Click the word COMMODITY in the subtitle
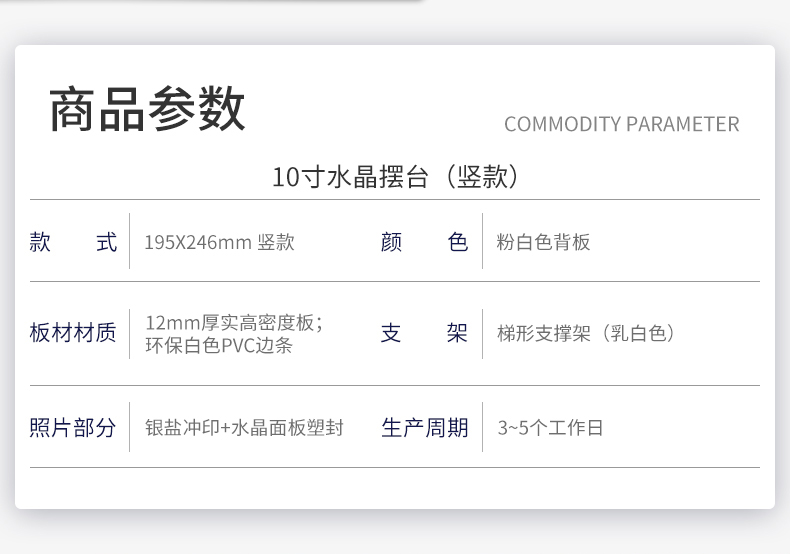 pyautogui.click(x=563, y=124)
